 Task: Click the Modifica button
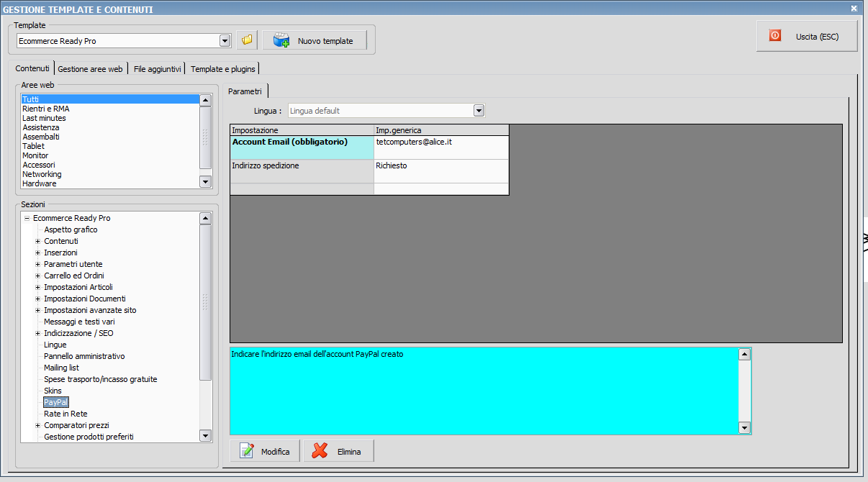265,451
